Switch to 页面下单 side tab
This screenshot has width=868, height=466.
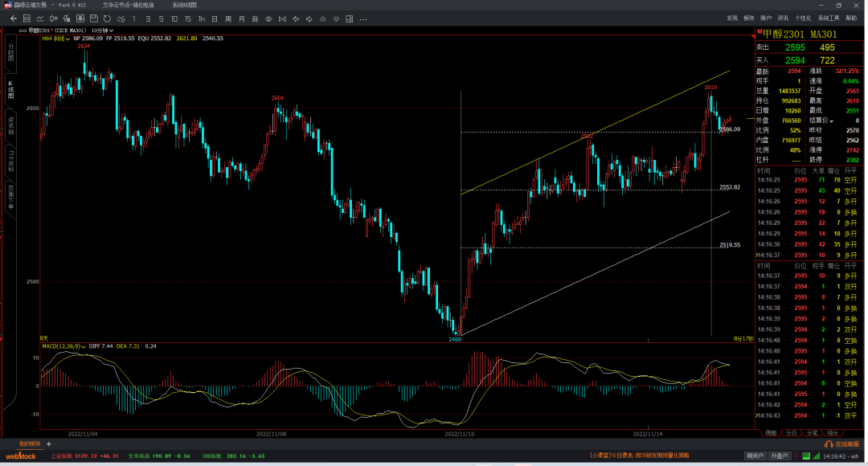(10, 198)
